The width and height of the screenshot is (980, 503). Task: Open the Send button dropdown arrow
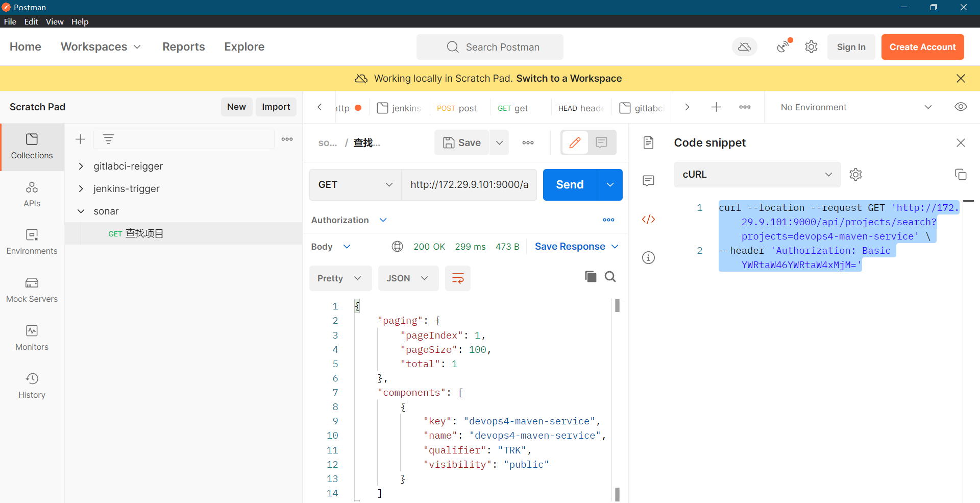[610, 185]
